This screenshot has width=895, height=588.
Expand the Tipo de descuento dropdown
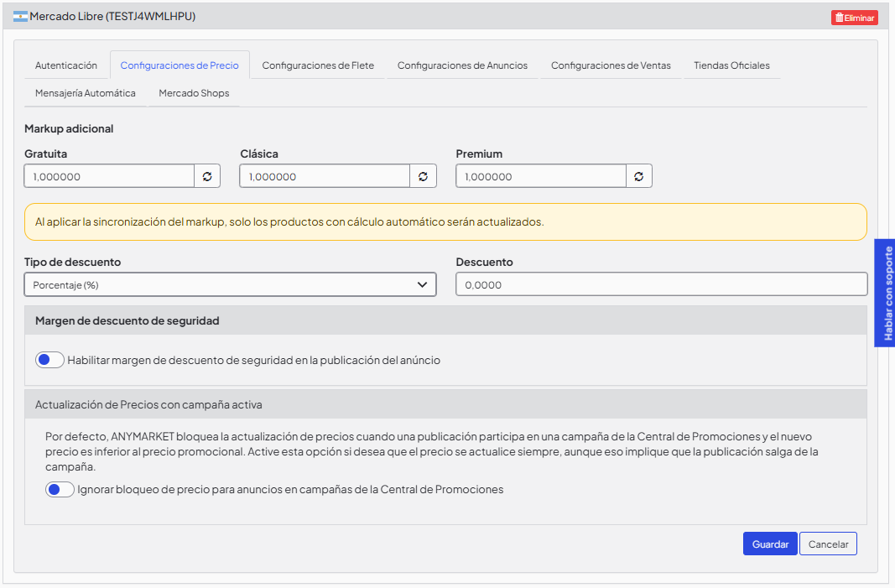(230, 284)
